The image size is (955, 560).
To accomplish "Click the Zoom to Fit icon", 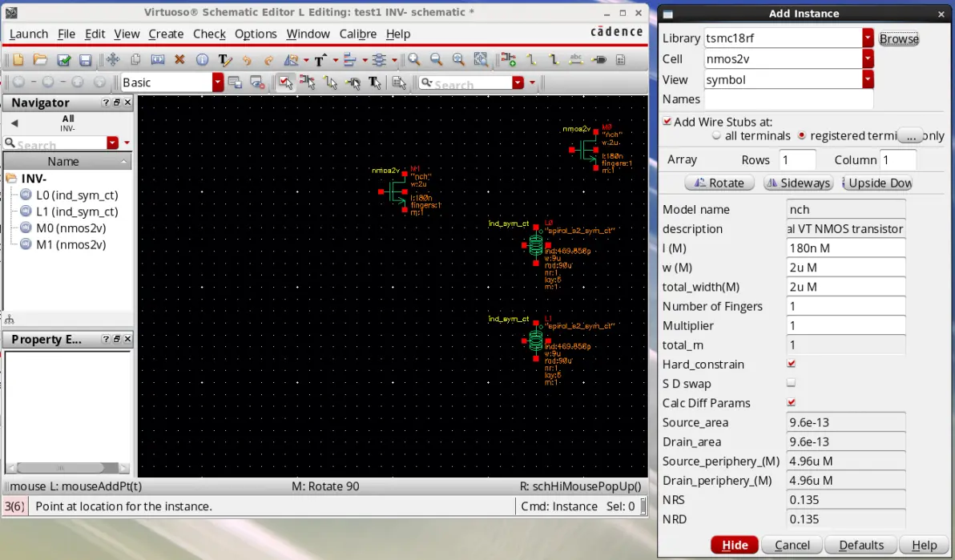I will pyautogui.click(x=458, y=60).
